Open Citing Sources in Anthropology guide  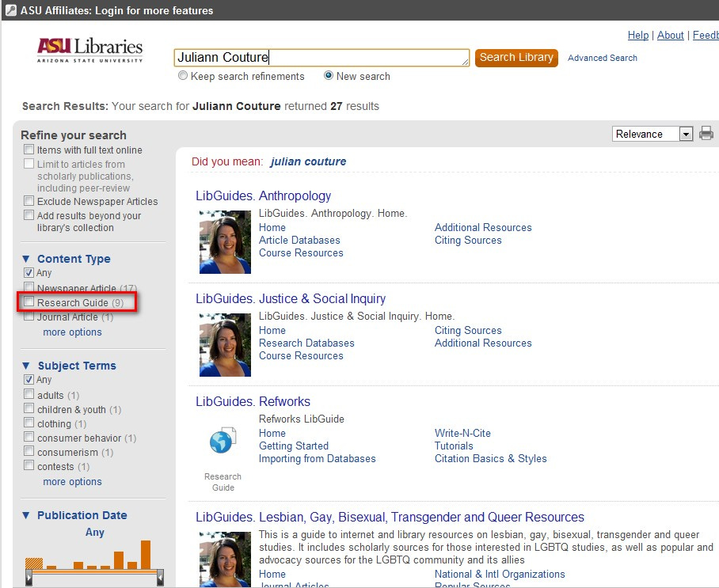468,240
